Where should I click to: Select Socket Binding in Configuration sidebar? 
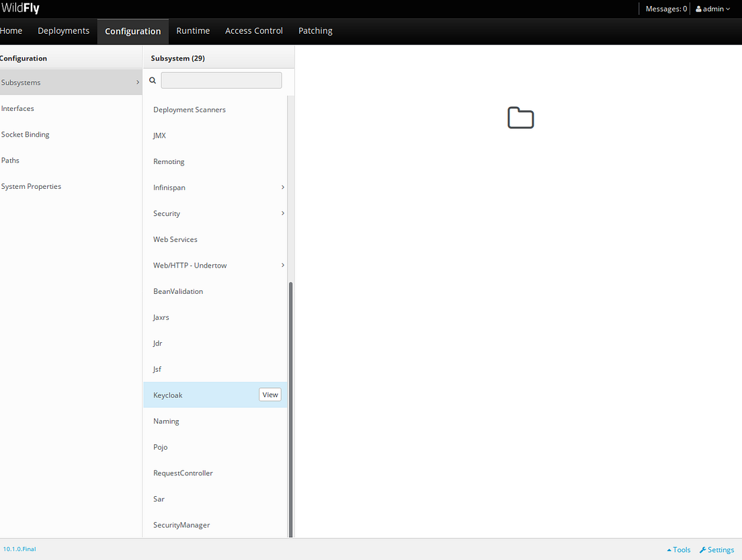coord(25,134)
